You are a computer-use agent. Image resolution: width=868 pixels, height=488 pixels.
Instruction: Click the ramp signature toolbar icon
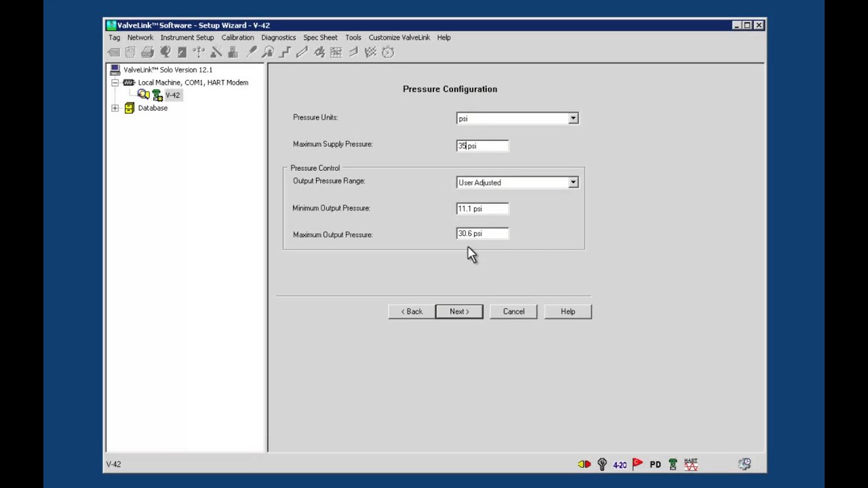click(302, 52)
